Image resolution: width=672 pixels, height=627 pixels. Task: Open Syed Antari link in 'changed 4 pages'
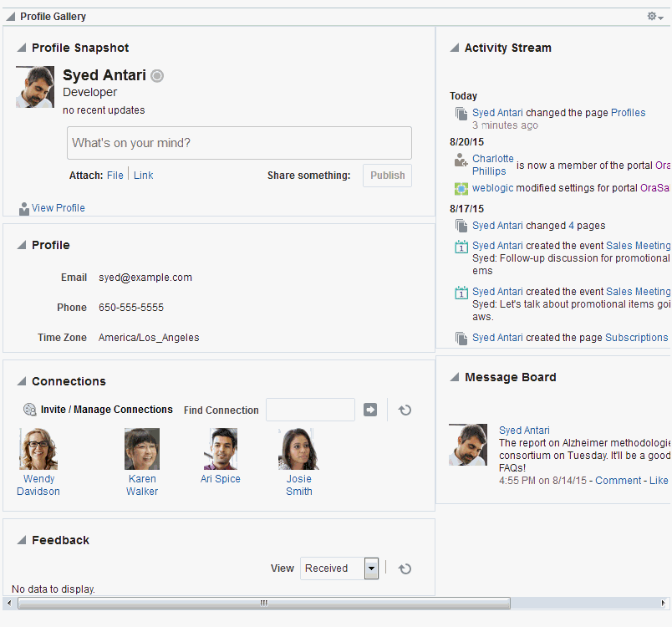(x=497, y=226)
